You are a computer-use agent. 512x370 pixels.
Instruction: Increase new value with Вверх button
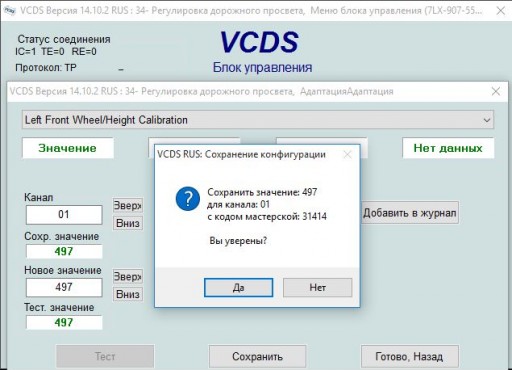[x=128, y=276]
